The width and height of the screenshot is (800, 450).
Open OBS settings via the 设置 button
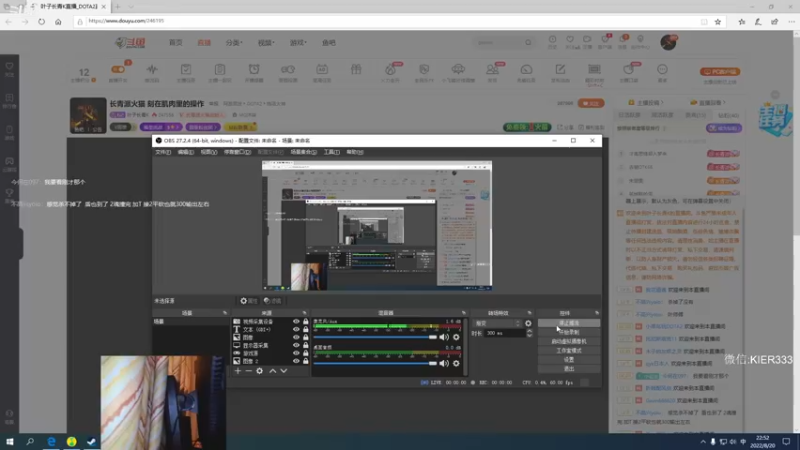pyautogui.click(x=569, y=360)
